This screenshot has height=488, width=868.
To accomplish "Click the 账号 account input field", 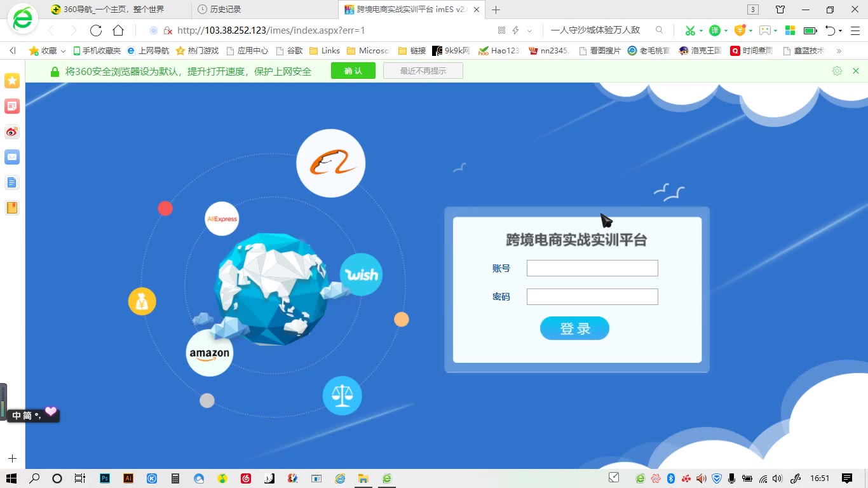I will pos(592,268).
